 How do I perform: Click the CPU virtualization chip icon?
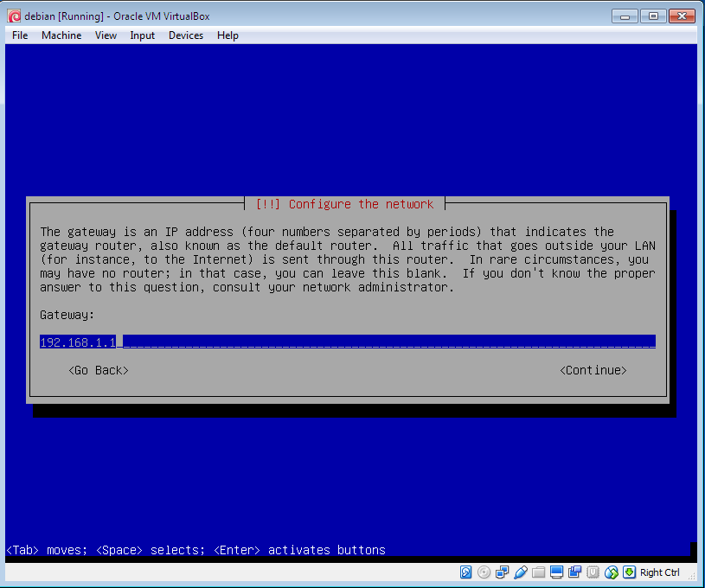pyautogui.click(x=593, y=572)
